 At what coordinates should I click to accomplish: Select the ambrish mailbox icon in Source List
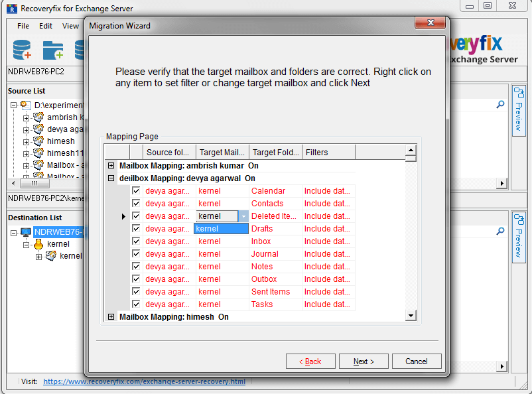[x=38, y=117]
